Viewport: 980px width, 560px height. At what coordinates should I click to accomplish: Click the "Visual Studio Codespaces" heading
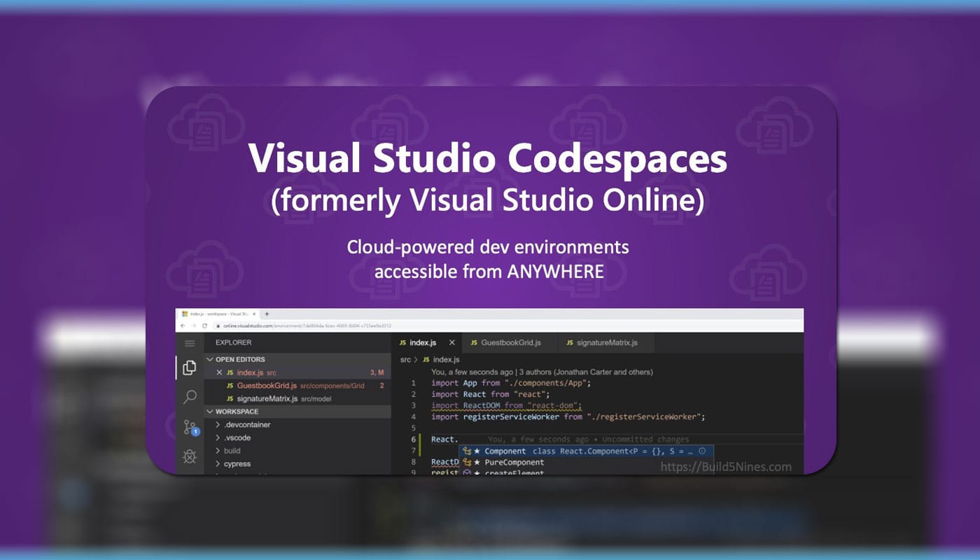[x=489, y=160]
